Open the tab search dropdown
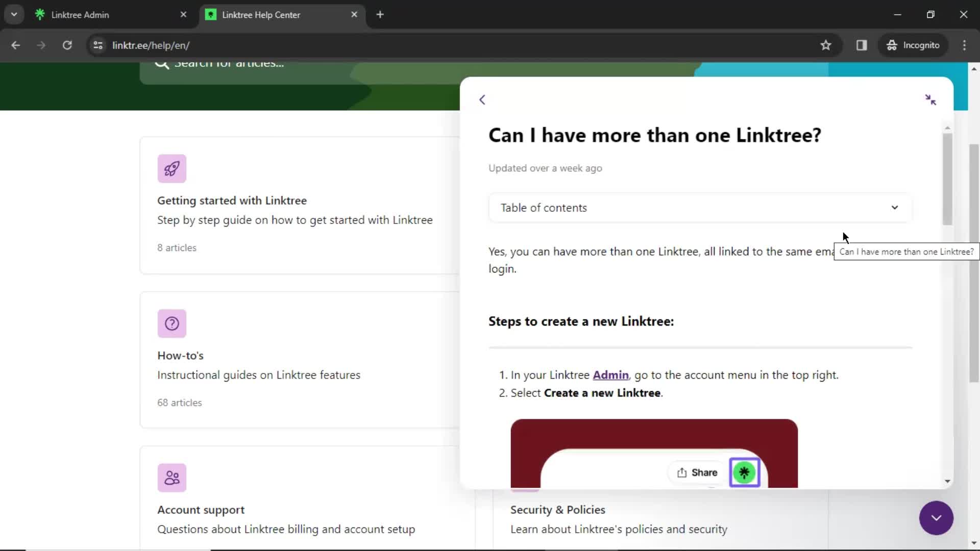 point(14,15)
